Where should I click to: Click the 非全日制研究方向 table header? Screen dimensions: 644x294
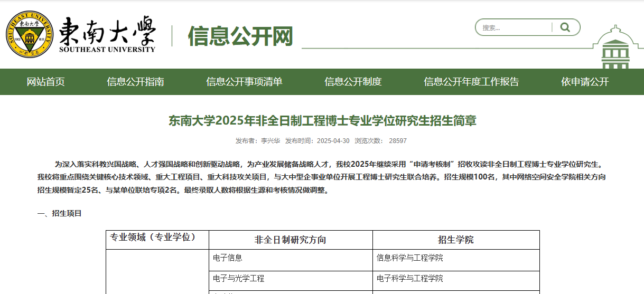click(x=291, y=240)
